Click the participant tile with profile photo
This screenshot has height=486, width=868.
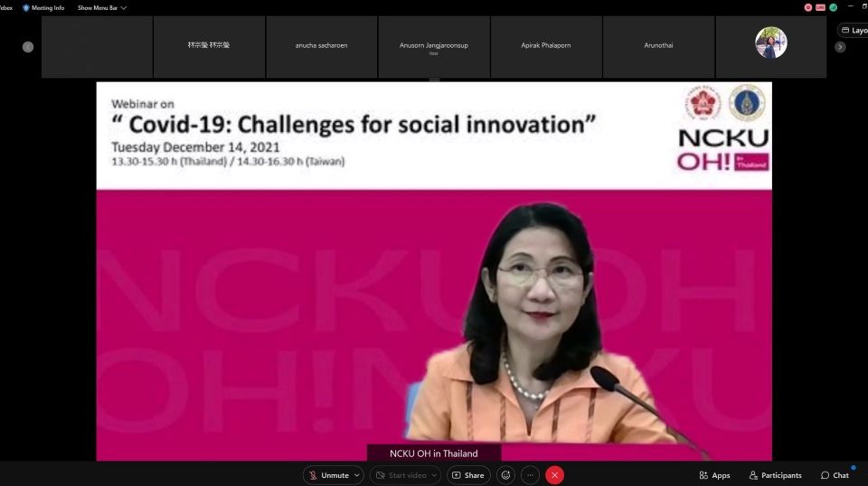pos(771,47)
